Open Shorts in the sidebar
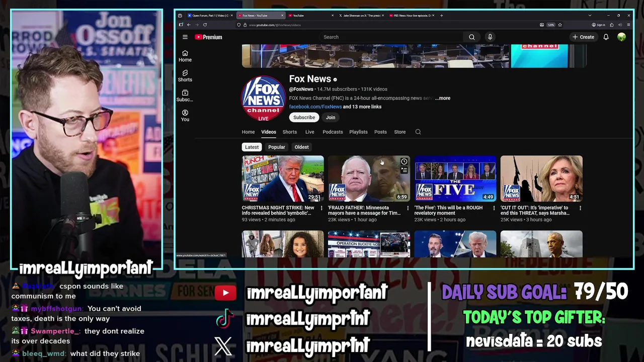 pyautogui.click(x=185, y=76)
